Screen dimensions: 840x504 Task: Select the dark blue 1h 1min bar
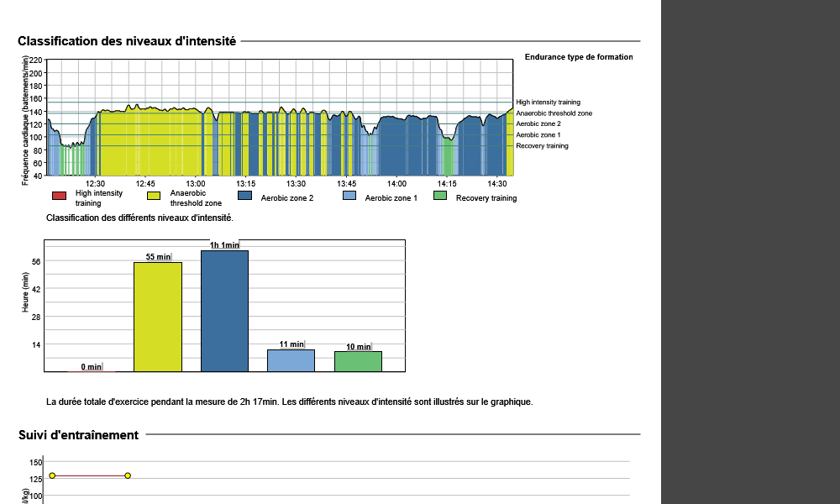click(x=224, y=311)
